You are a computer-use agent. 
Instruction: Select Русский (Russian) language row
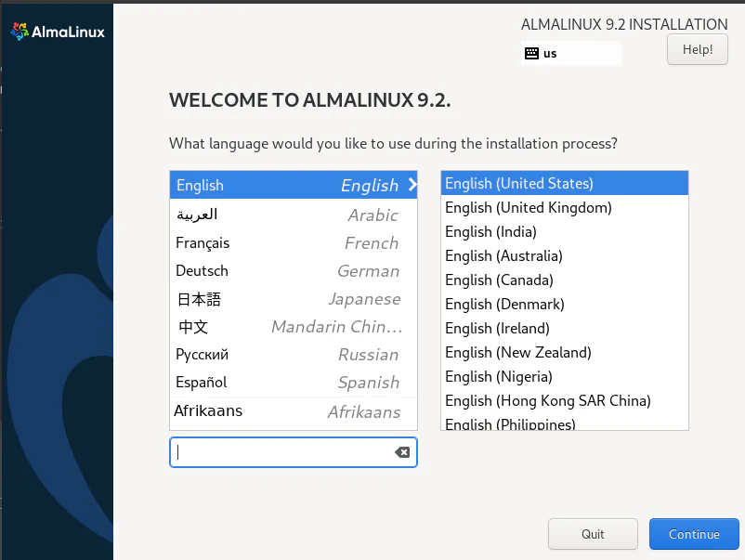[294, 355]
